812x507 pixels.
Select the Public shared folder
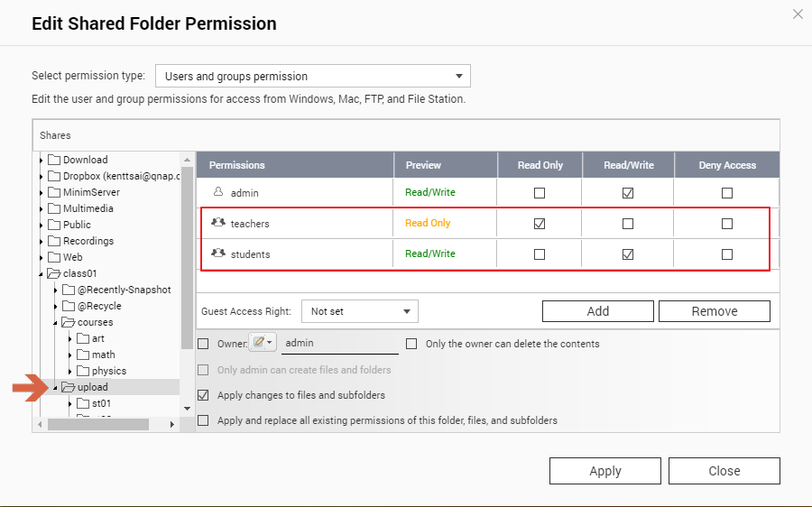coord(77,225)
